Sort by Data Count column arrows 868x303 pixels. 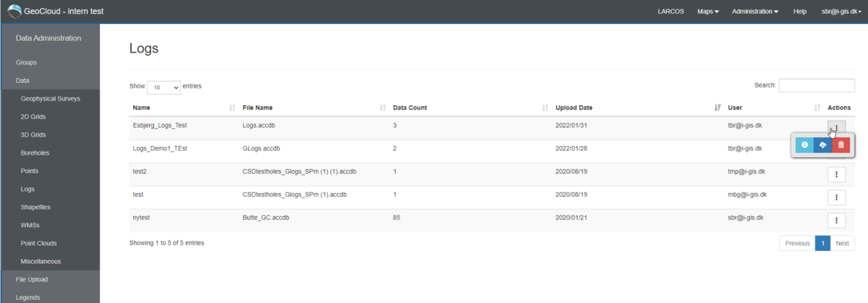pyautogui.click(x=545, y=108)
